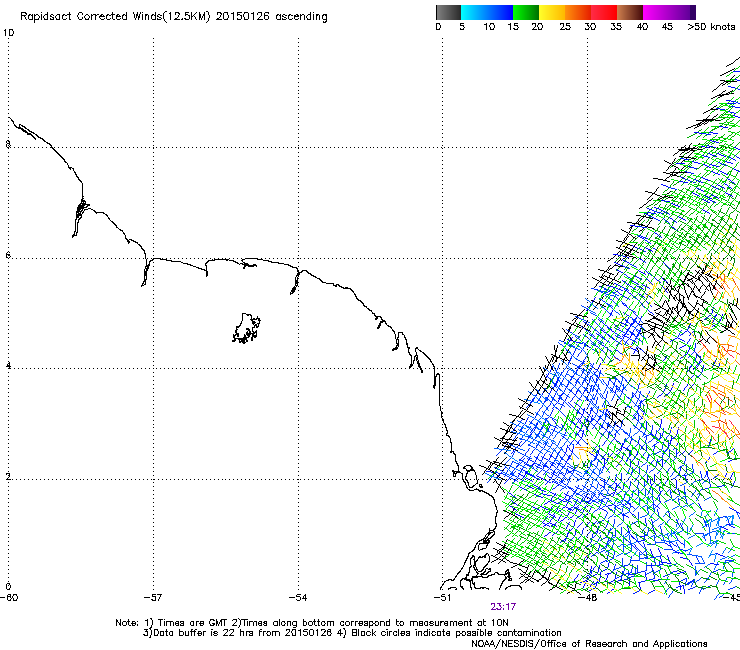
Task: Click the -57 longitude axis label
Action: [x=153, y=598]
